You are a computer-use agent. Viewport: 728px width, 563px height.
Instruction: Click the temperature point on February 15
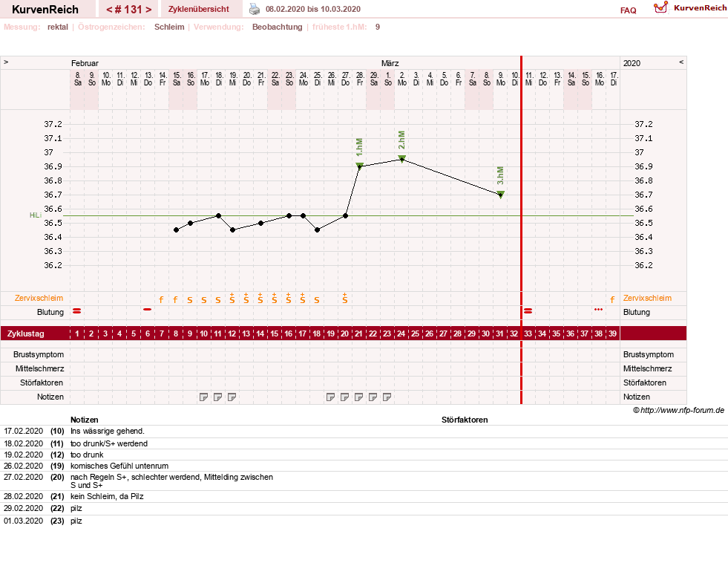coord(176,230)
